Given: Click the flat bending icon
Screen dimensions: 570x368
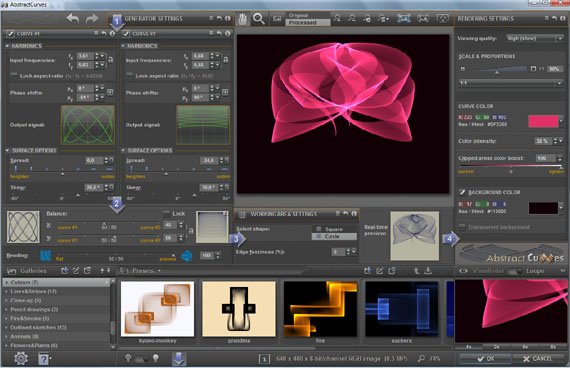Looking at the screenshot, I should pyautogui.click(x=46, y=256).
